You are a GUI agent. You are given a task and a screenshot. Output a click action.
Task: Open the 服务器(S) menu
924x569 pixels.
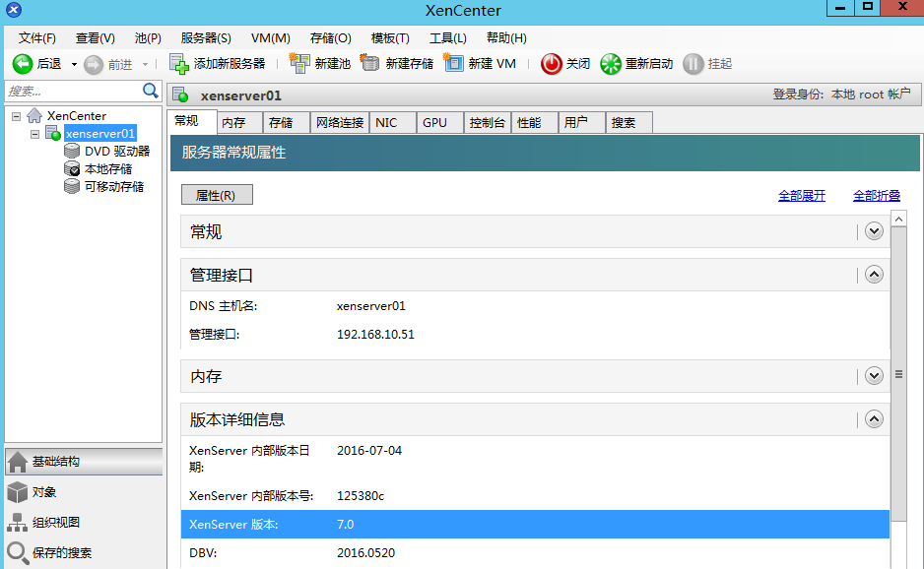[x=206, y=38]
